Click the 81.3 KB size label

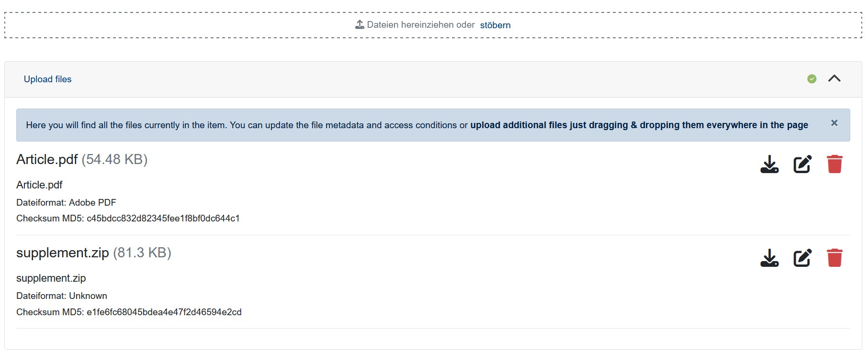click(x=143, y=253)
